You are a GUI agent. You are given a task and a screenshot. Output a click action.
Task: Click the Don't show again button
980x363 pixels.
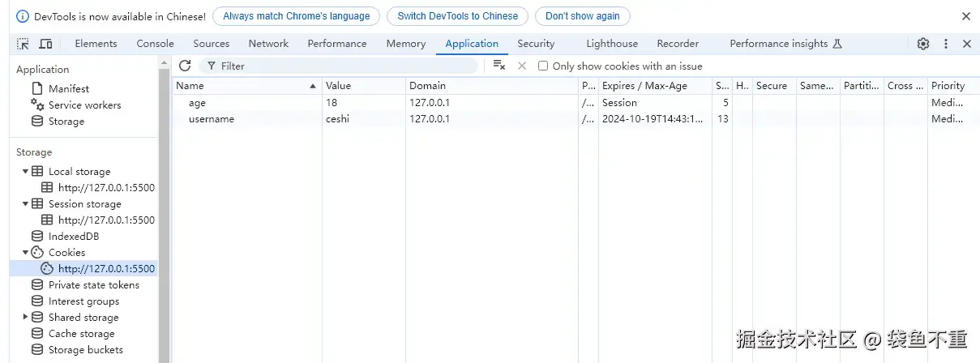(583, 16)
